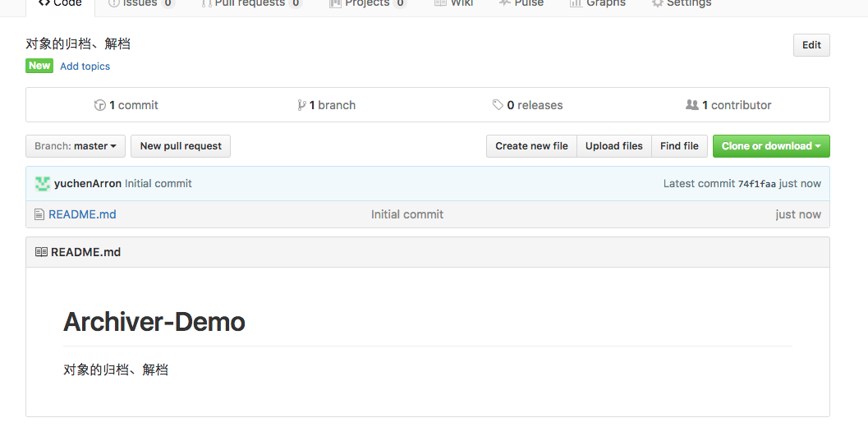The height and width of the screenshot is (427, 868).
Task: Click Initial commit message in README.md row
Action: click(406, 214)
